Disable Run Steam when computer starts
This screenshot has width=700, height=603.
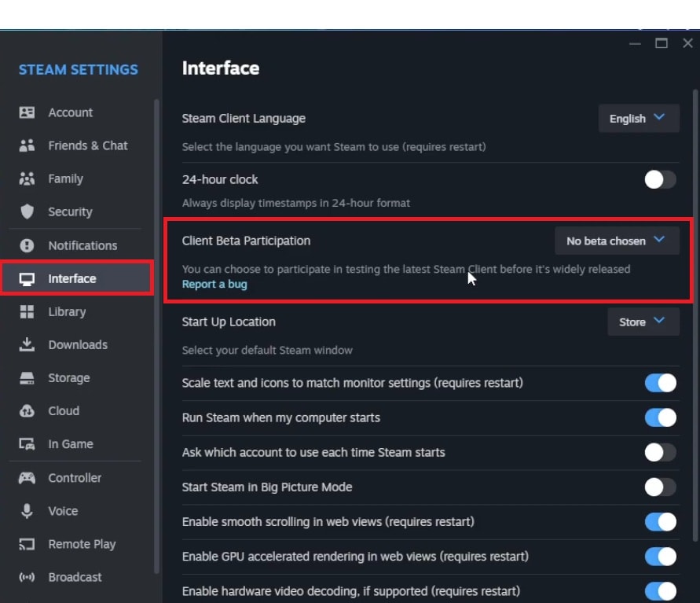659,417
